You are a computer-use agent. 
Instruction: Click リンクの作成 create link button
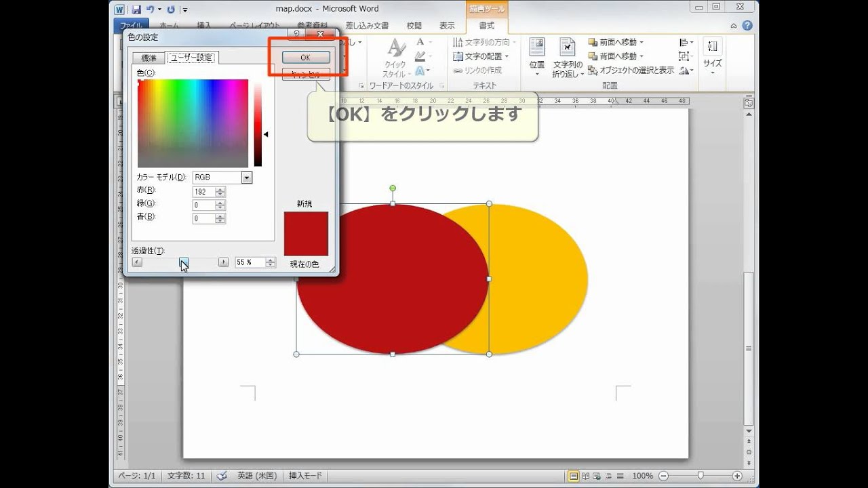click(478, 70)
